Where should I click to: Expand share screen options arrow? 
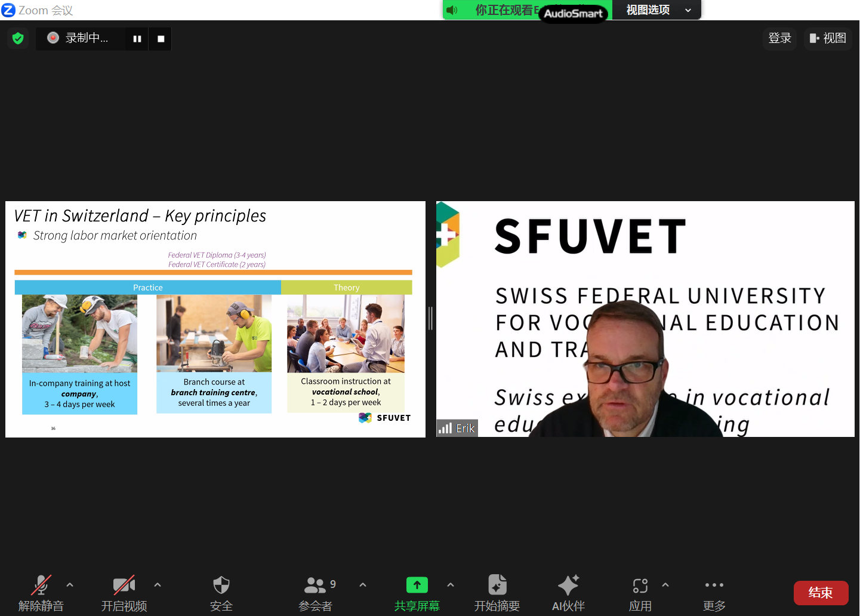pyautogui.click(x=451, y=585)
